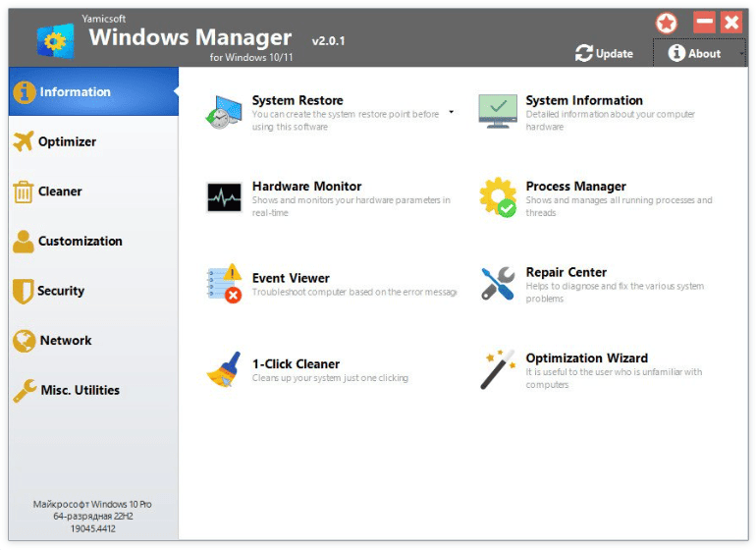Click the build number 19045.4412
Viewport: 756px width, 550px height.
(93, 528)
